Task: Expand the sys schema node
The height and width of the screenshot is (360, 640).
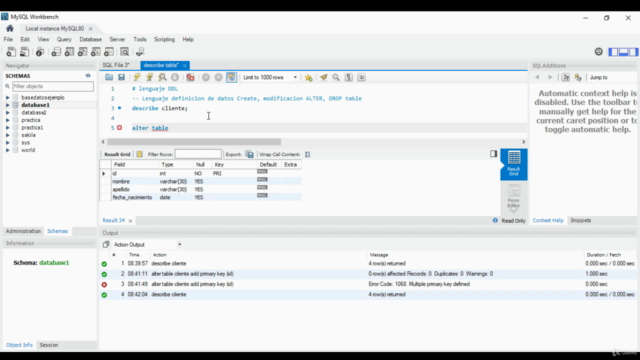Action: coord(7,142)
